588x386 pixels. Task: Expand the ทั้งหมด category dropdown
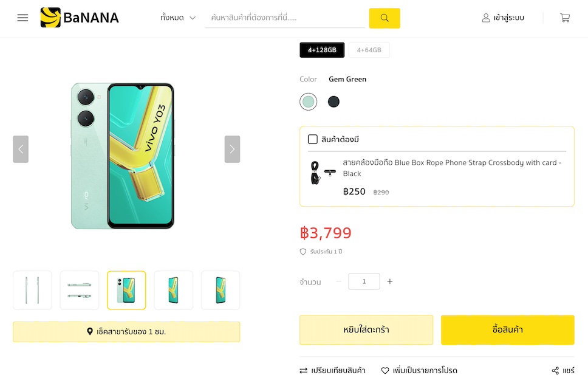pyautogui.click(x=178, y=18)
